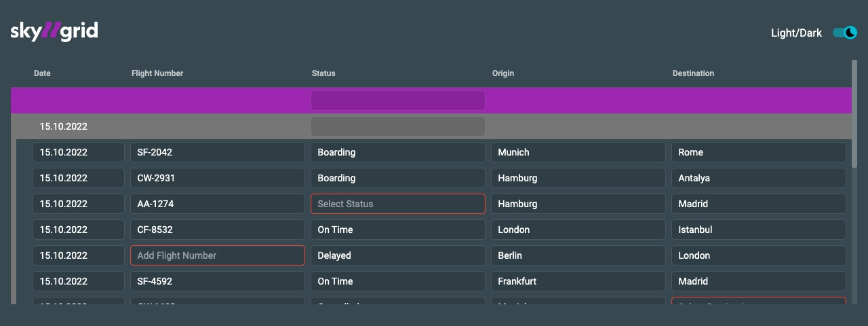Select flight number CF-8532
Viewport: 868px width, 326px height.
coord(218,230)
